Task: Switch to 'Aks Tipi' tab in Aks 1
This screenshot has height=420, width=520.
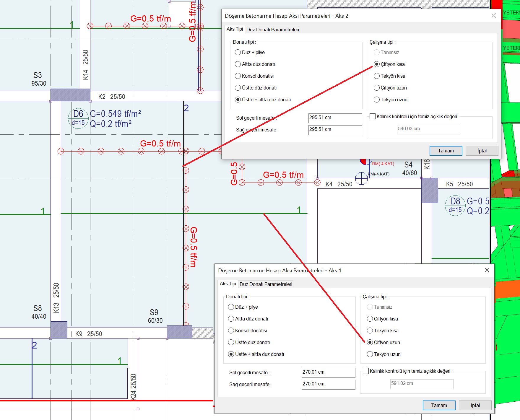Action: point(228,284)
